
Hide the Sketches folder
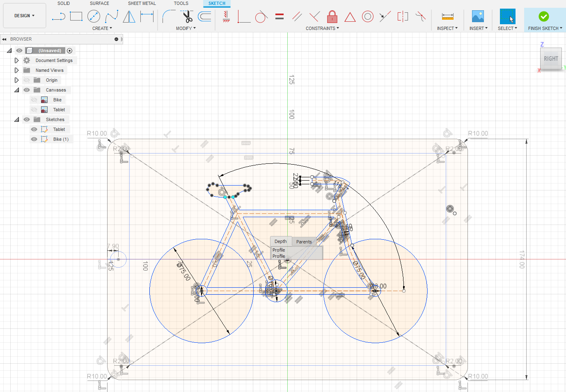click(27, 119)
